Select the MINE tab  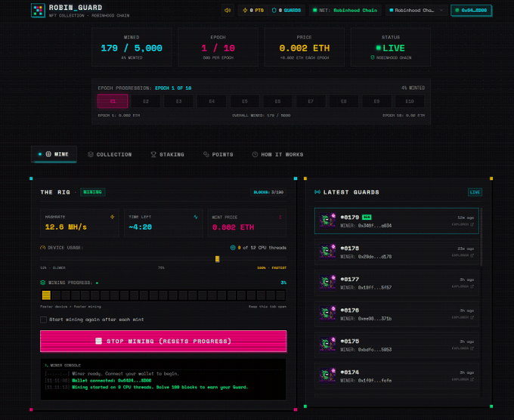[x=54, y=154]
